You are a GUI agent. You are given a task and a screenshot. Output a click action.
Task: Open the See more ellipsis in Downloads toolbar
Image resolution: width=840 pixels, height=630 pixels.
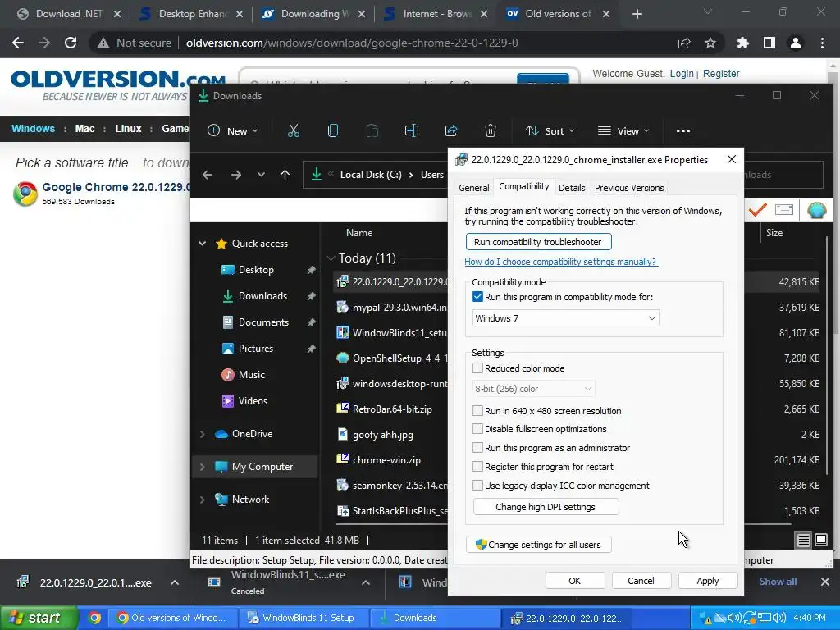(x=683, y=130)
